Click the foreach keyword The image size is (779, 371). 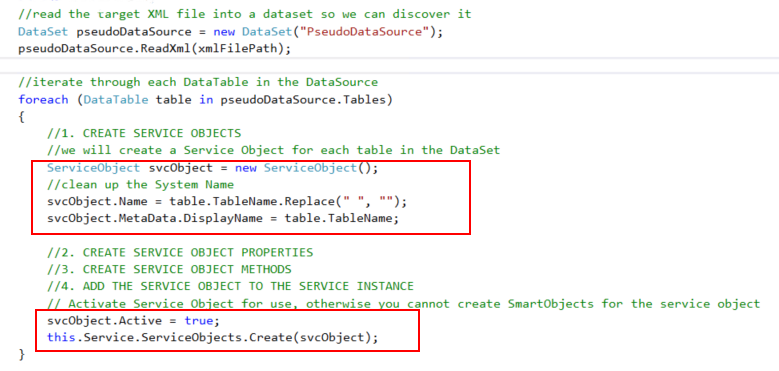pos(43,99)
